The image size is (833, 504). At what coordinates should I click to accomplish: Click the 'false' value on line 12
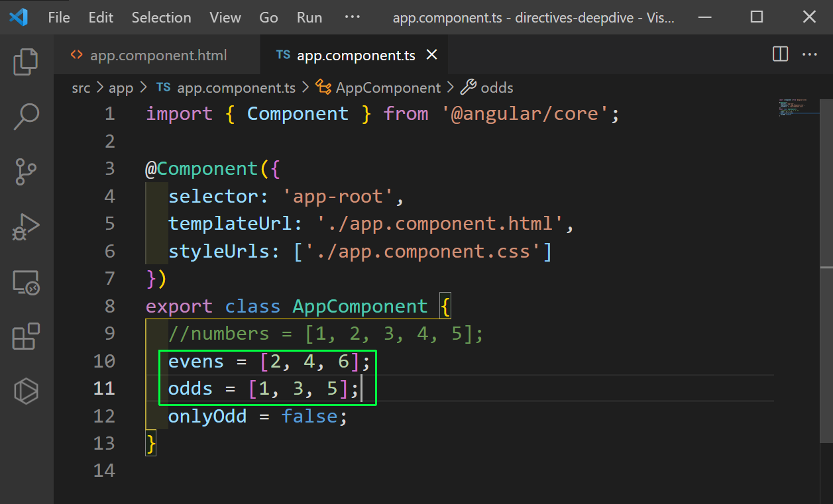pyautogui.click(x=309, y=416)
